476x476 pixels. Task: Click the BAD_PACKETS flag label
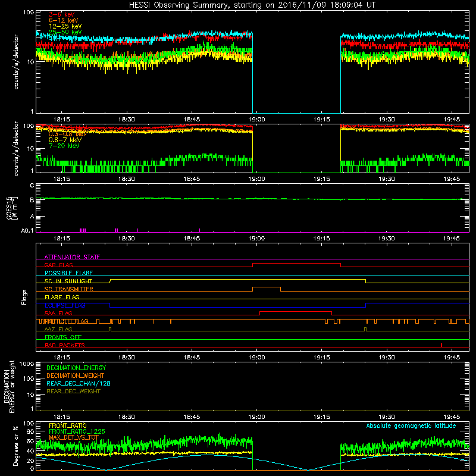click(65, 346)
